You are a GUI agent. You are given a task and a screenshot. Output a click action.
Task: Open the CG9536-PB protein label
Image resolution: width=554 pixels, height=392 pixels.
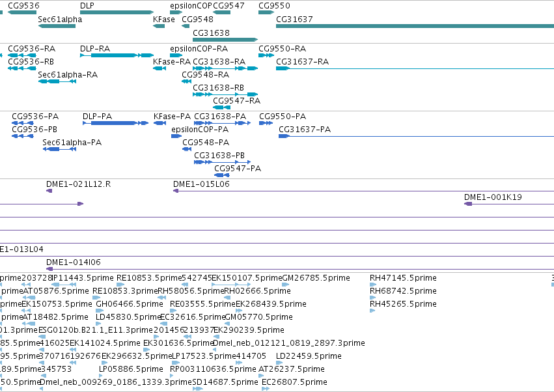point(35,130)
